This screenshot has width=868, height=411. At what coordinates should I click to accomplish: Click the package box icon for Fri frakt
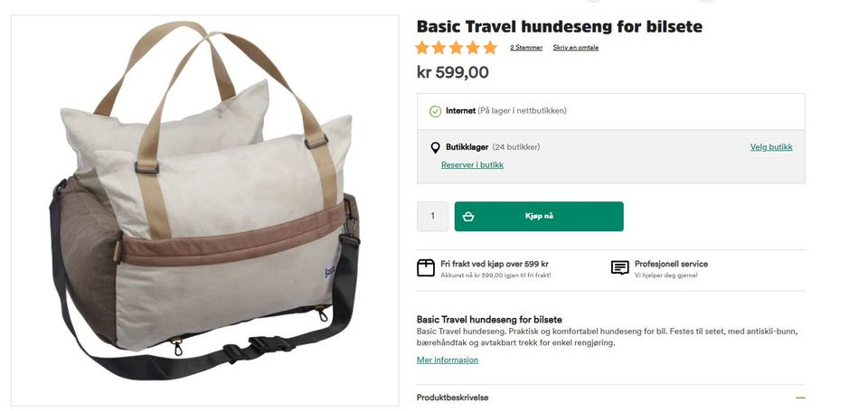[426, 267]
